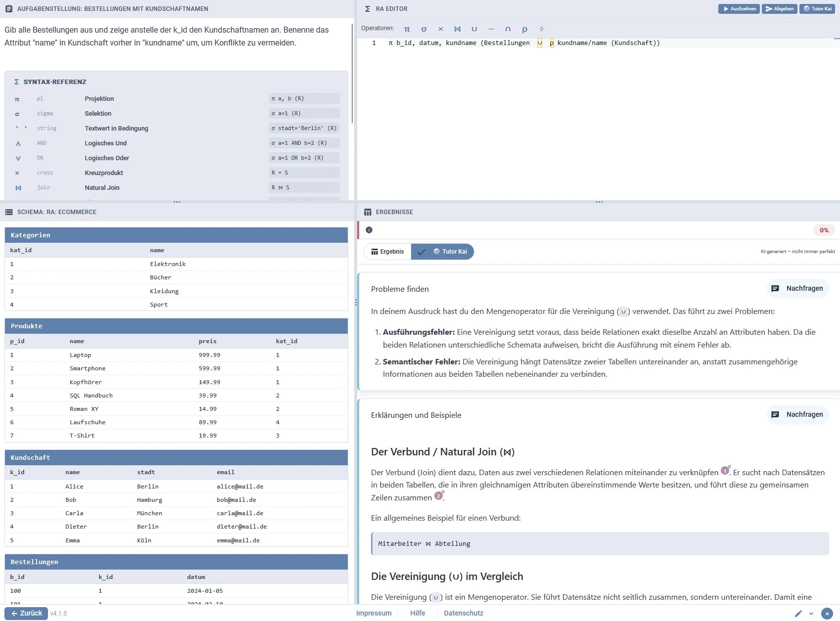The height and width of the screenshot is (621, 840).
Task: Open footnote reference 1 in the join explanation
Action: 725,470
